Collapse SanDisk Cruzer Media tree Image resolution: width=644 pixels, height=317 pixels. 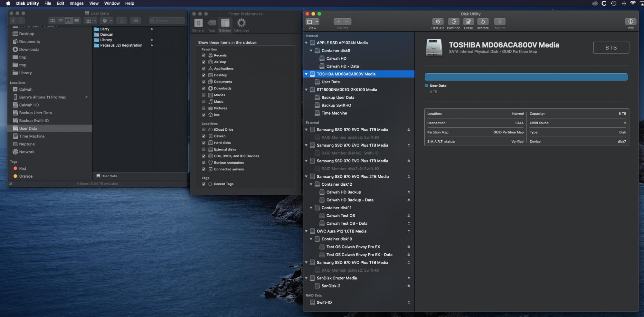(306, 278)
